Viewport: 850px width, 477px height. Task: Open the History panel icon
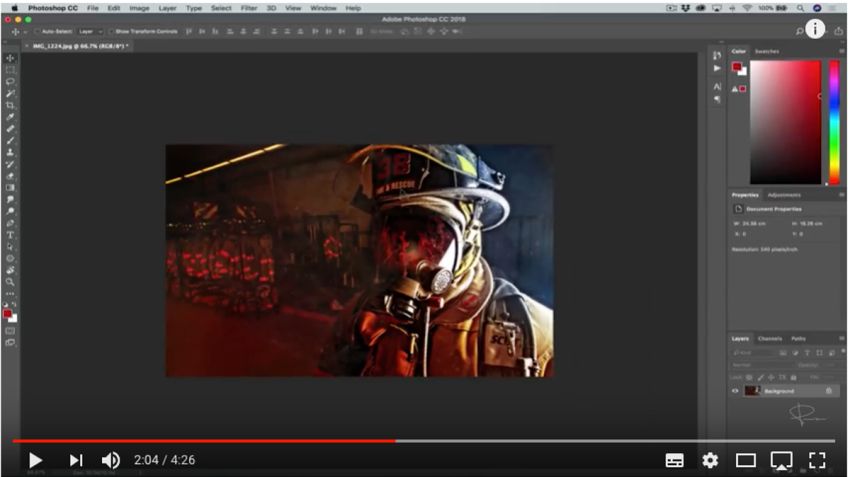pyautogui.click(x=717, y=56)
